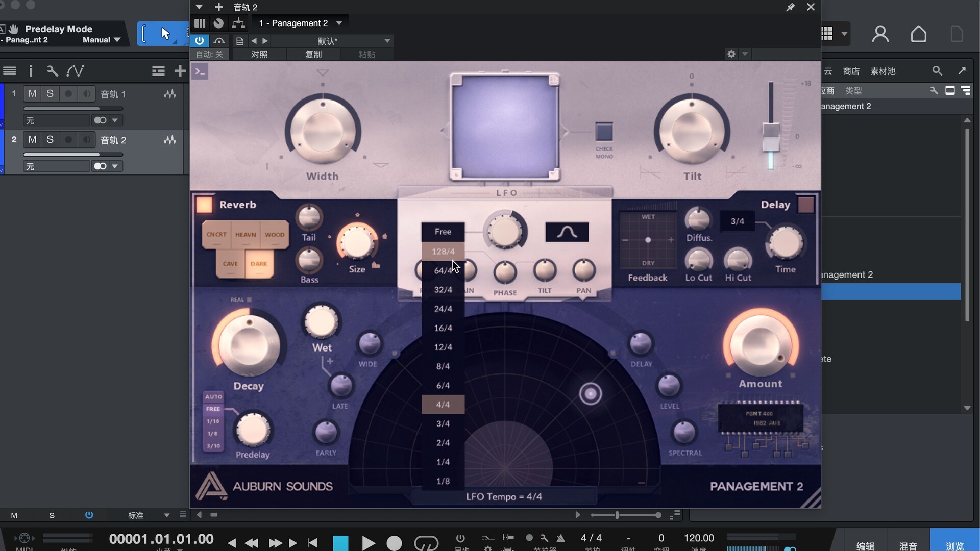Open the LFO waveform shape selector
Screen dimensions: 980x551
point(567,232)
